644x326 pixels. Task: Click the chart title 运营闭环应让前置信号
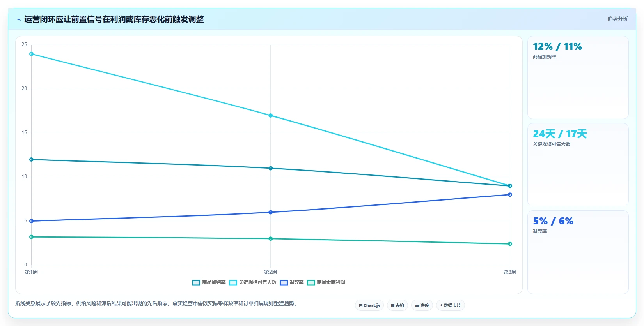click(x=114, y=19)
